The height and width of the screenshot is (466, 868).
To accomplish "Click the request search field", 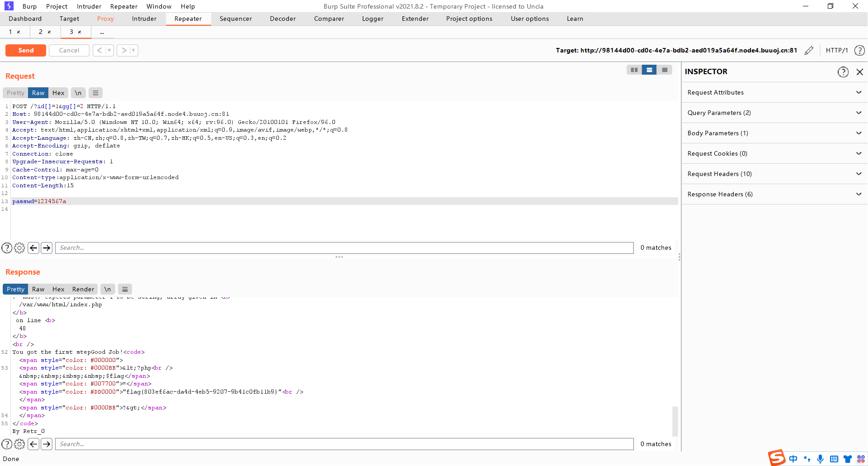I will (x=344, y=247).
